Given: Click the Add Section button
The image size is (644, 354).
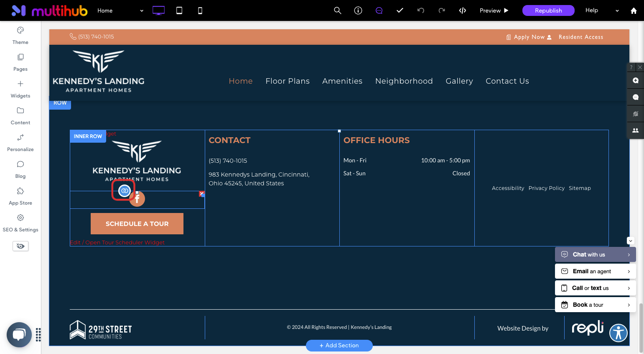Looking at the screenshot, I should (339, 346).
